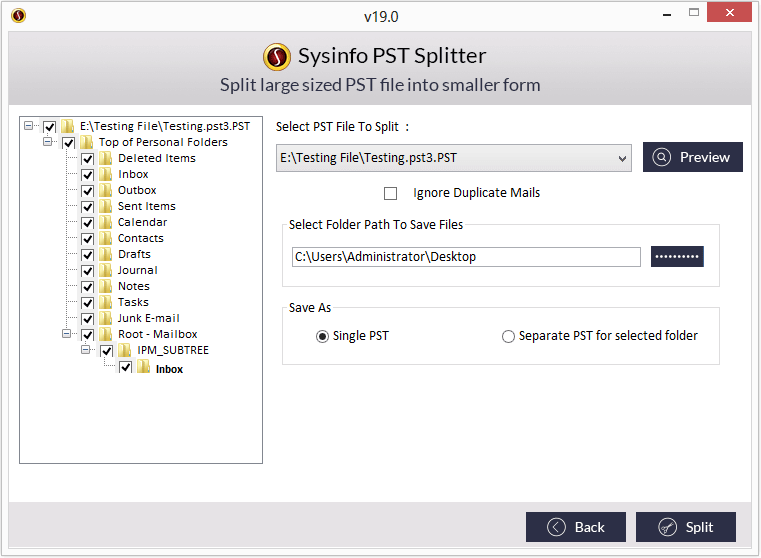
Task: Click folder icon of Top of Personal Folders
Action: click(86, 142)
